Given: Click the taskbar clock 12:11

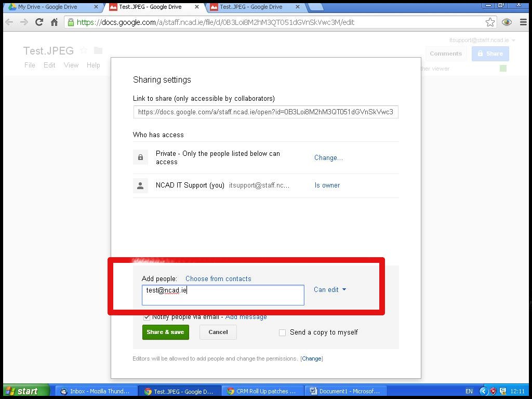Looking at the screenshot, I should click(x=517, y=391).
